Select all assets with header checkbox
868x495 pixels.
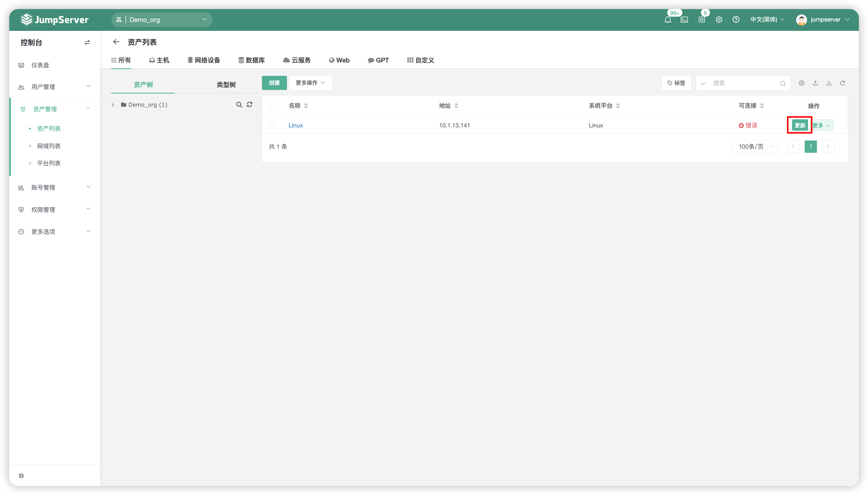coord(272,106)
